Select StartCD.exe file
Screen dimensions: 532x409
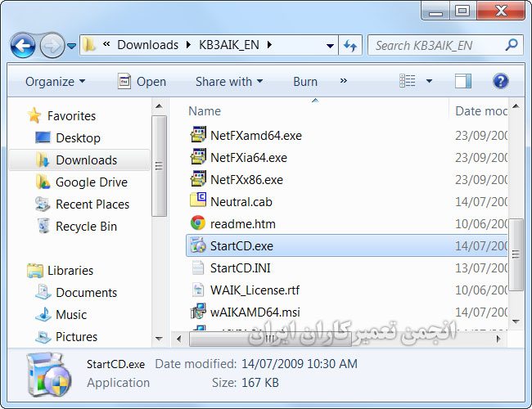click(x=346, y=245)
